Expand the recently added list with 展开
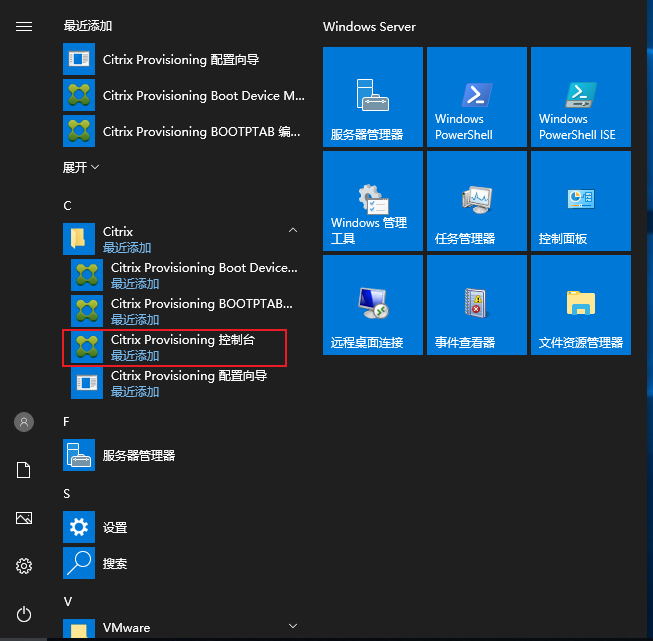 [x=81, y=167]
